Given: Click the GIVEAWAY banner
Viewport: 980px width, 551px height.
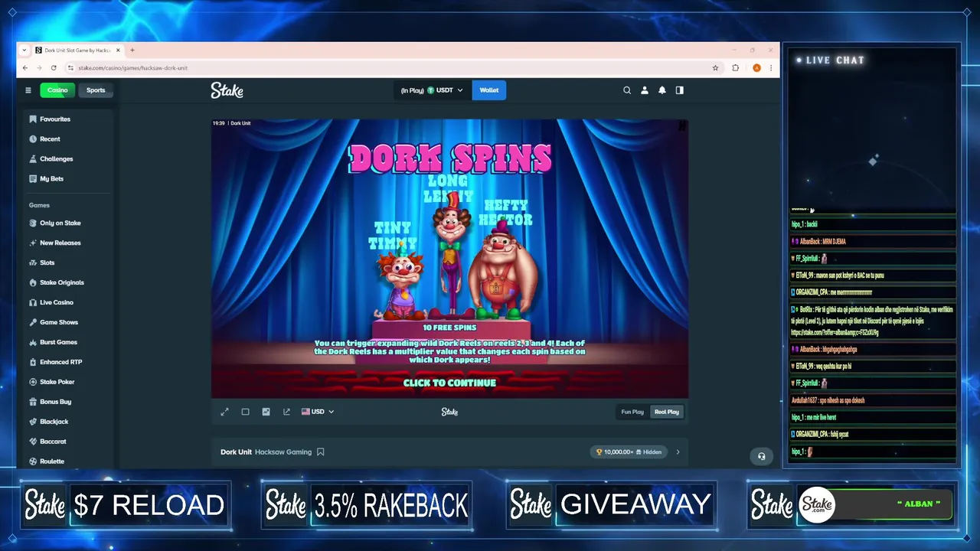Looking at the screenshot, I should tap(611, 505).
